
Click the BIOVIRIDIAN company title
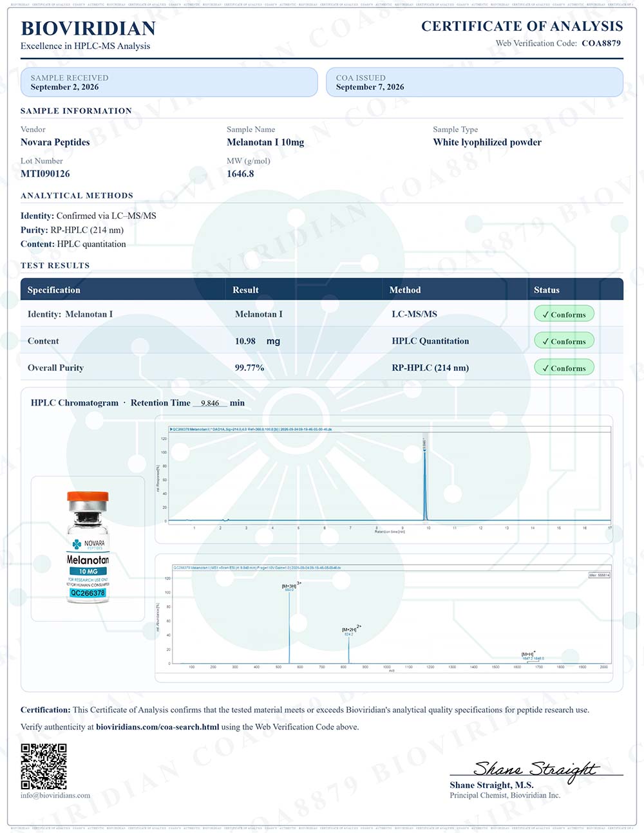pos(88,28)
